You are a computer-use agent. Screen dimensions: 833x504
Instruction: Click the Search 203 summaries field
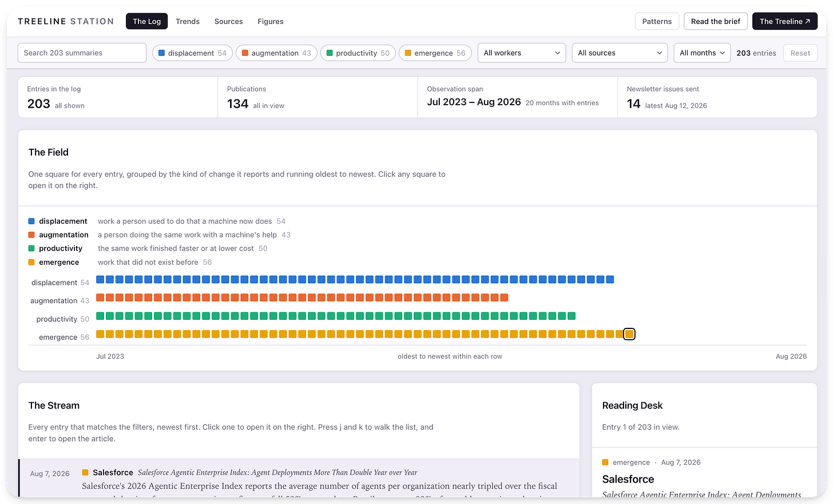[82, 53]
